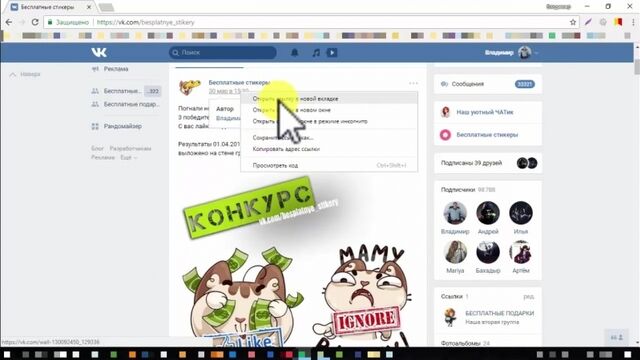Open the Владимир profile dropdown
The height and width of the screenshot is (360, 640).
pos(512,52)
